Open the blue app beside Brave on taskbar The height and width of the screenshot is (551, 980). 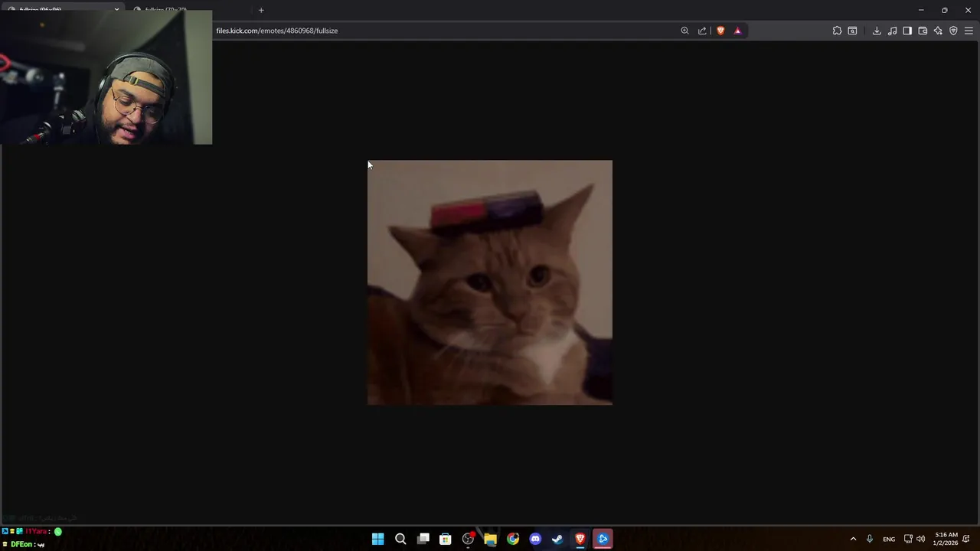[603, 539]
